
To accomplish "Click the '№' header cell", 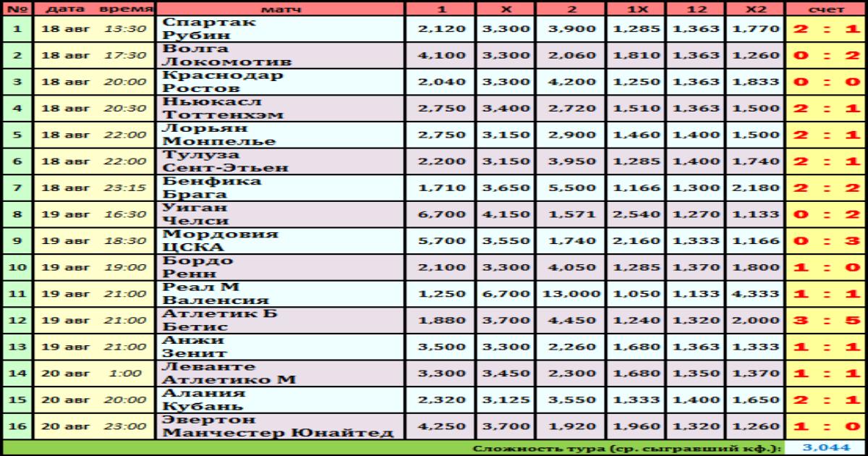I will point(18,9).
